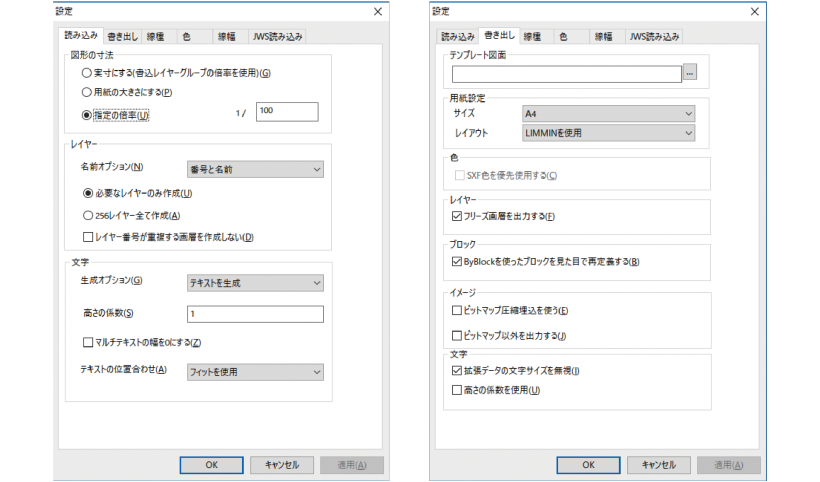The height and width of the screenshot is (482, 820).
Task: Switch to 書き出し tab in left dialog
Action: pyautogui.click(x=122, y=37)
